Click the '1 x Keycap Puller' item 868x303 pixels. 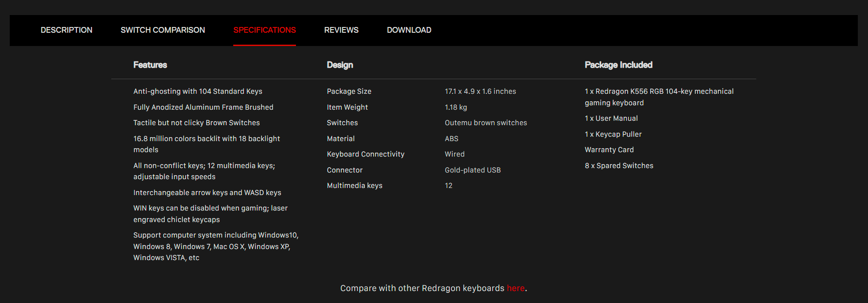pyautogui.click(x=613, y=134)
